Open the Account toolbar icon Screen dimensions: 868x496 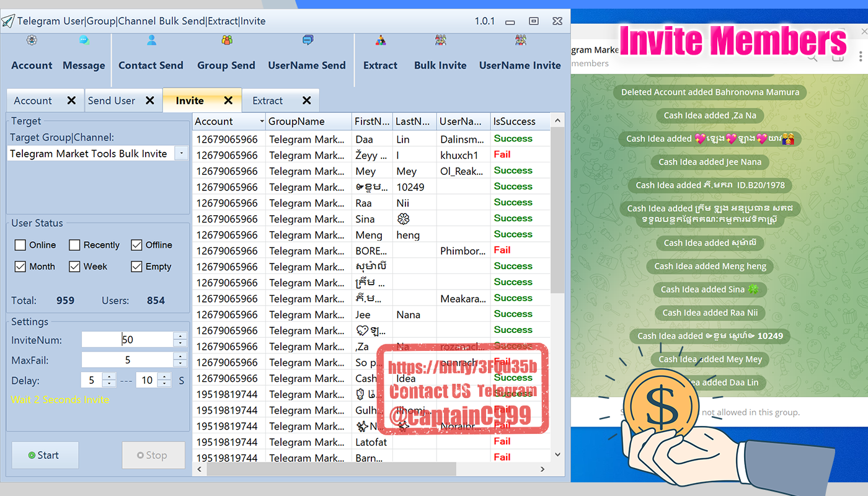coord(32,53)
